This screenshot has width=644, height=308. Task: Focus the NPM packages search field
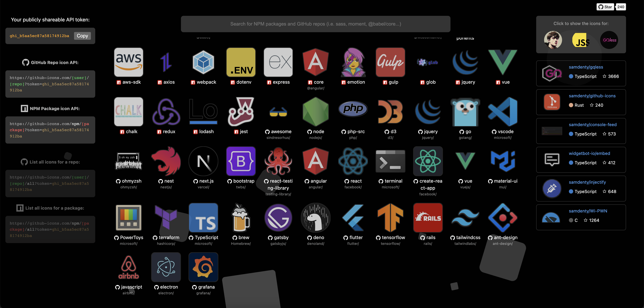pyautogui.click(x=316, y=24)
